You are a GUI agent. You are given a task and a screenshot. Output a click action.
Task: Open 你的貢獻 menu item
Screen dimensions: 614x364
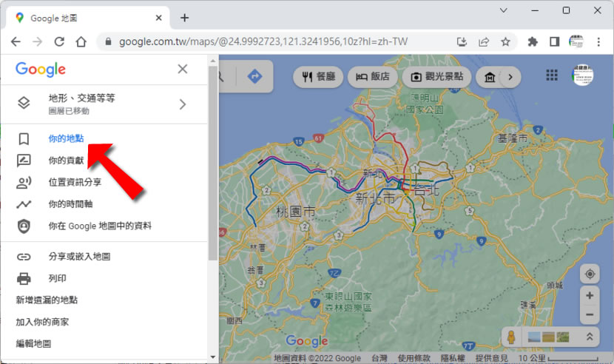(x=66, y=161)
